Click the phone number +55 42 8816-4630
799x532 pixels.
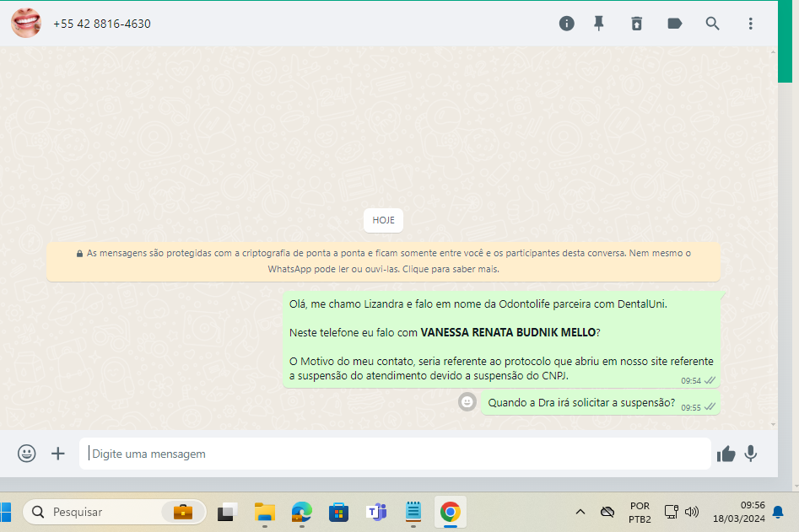102,24
